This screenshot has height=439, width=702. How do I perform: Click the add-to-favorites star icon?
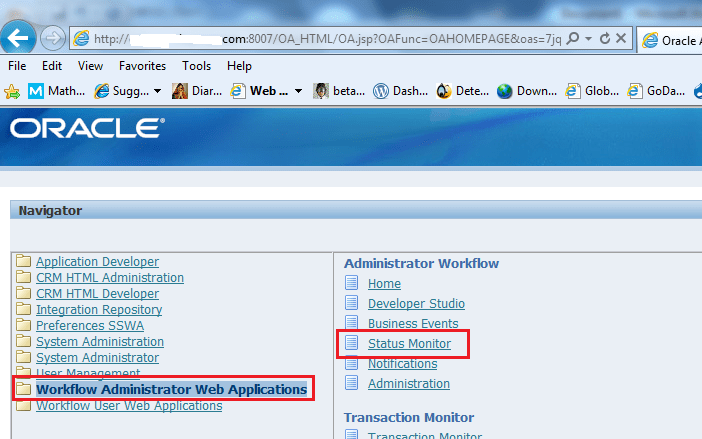[12, 91]
